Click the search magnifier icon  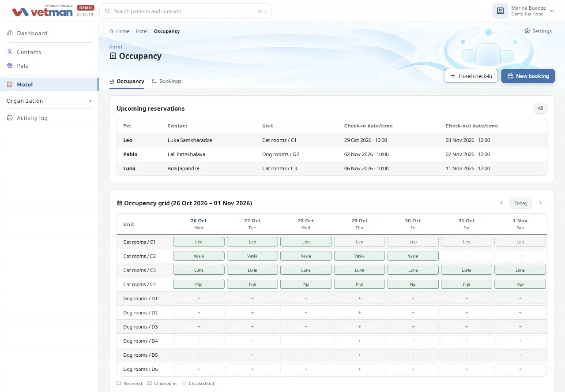click(107, 11)
